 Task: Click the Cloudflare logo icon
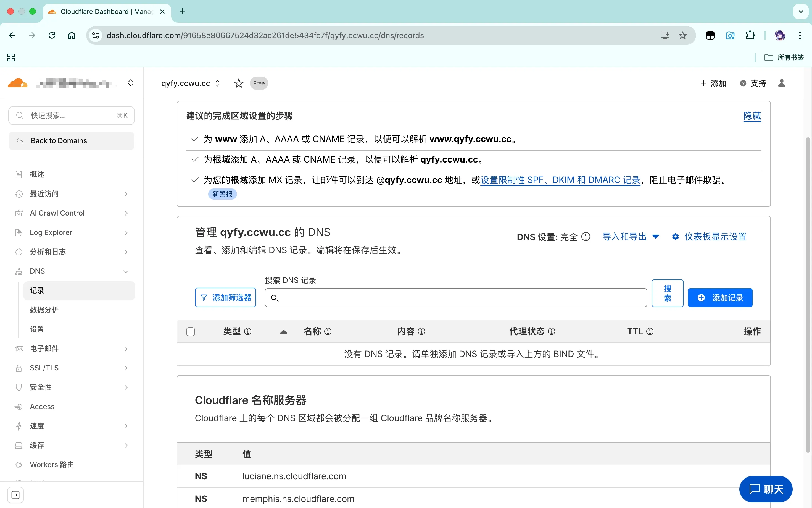point(17,83)
